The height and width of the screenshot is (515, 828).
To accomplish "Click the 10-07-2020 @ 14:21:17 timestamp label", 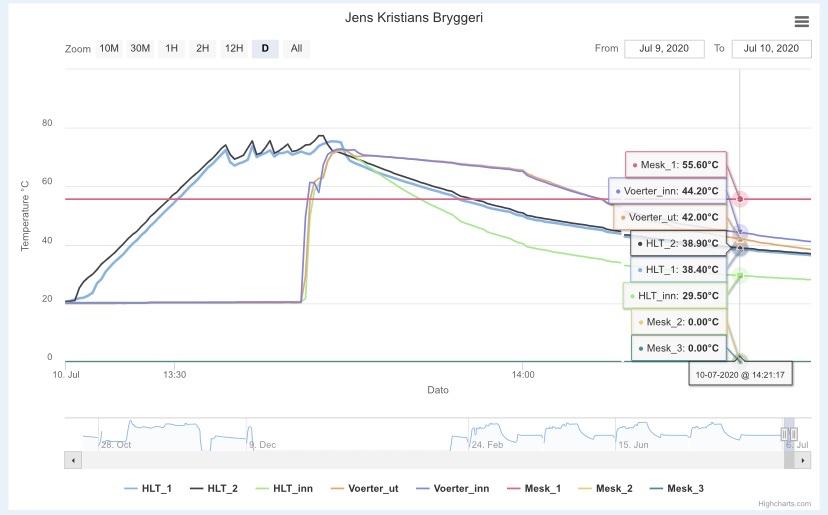I will click(740, 375).
